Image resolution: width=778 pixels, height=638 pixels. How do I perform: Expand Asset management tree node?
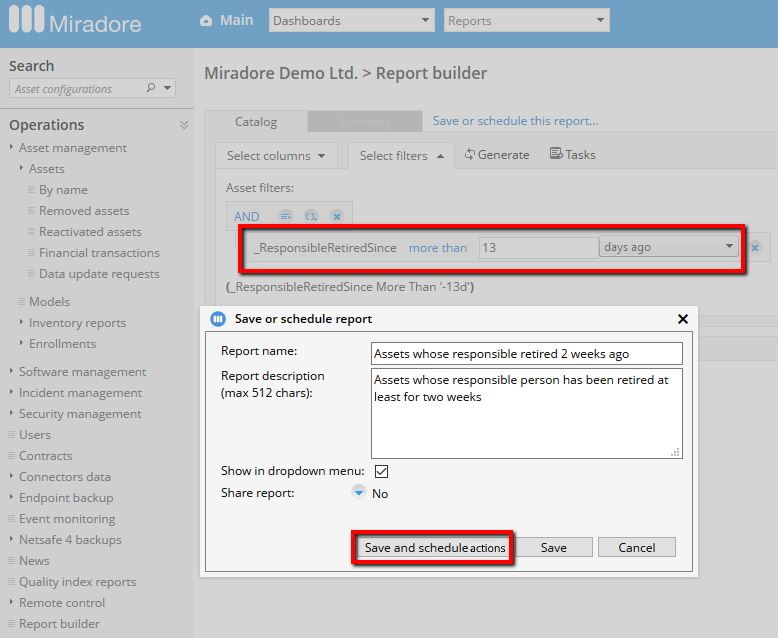[x=11, y=147]
